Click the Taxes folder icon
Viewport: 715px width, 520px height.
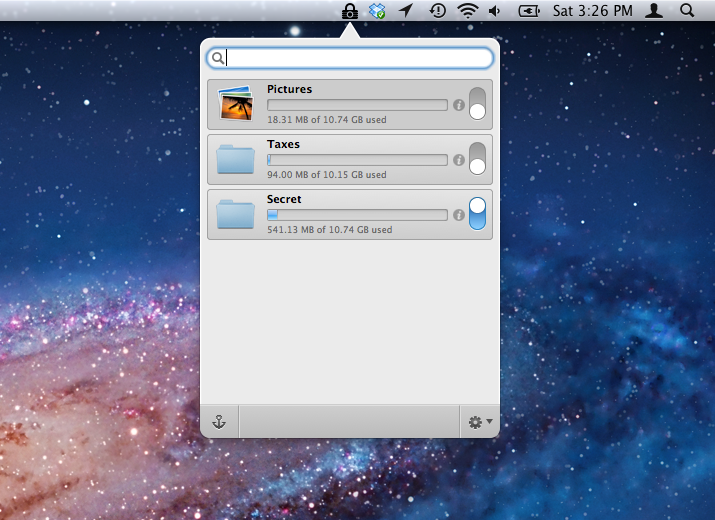pyautogui.click(x=235, y=159)
